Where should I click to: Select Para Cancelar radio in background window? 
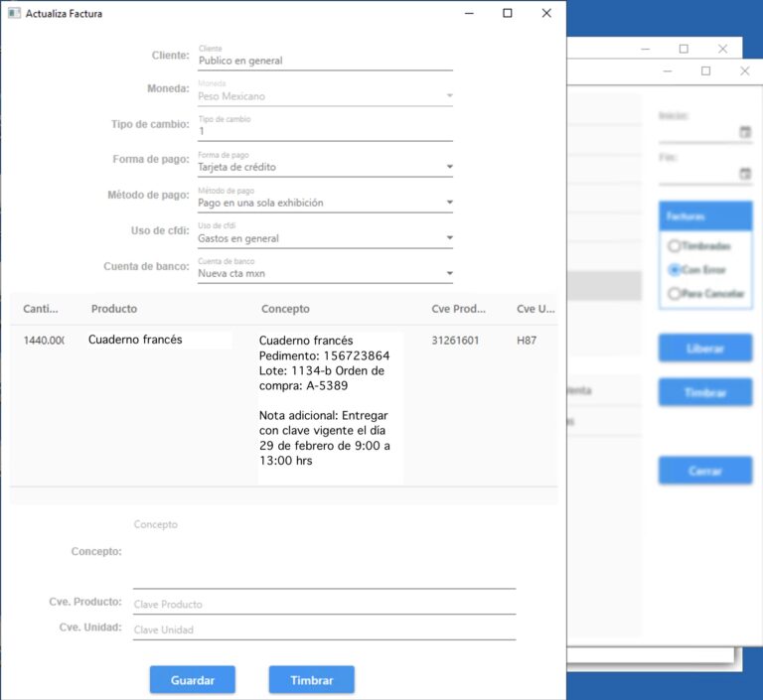(674, 293)
